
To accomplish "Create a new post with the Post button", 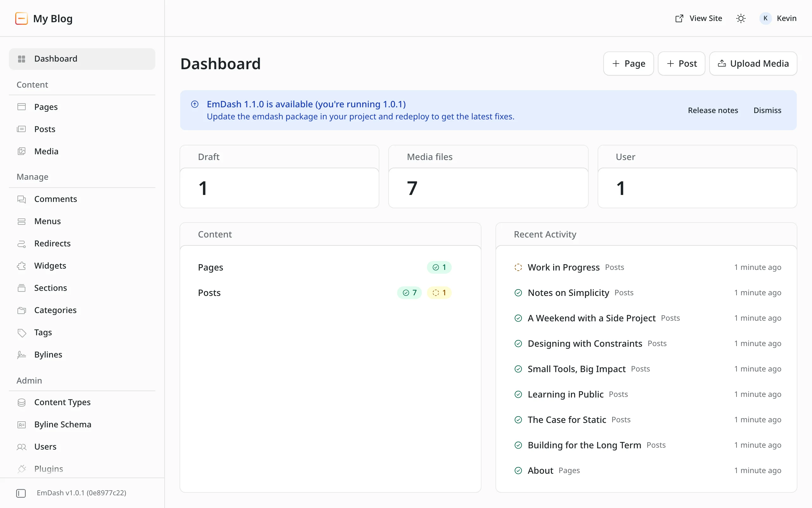I will [x=681, y=63].
